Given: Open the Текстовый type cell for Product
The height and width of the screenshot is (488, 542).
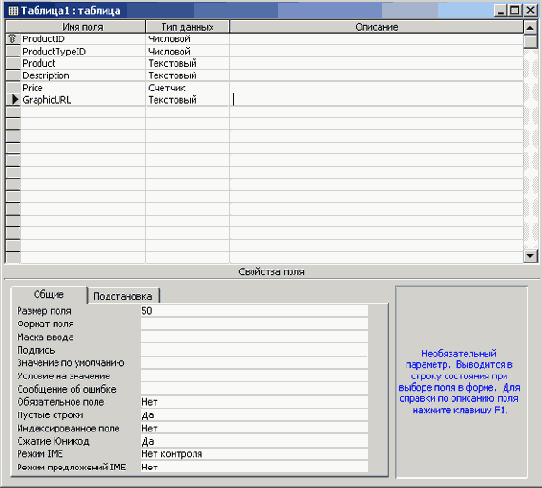Looking at the screenshot, I should tap(187, 63).
